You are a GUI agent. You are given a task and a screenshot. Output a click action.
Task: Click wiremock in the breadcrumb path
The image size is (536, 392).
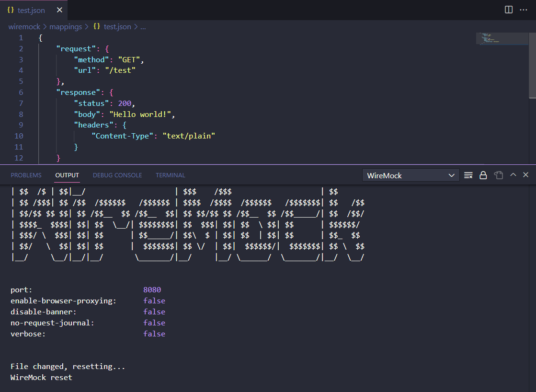24,27
